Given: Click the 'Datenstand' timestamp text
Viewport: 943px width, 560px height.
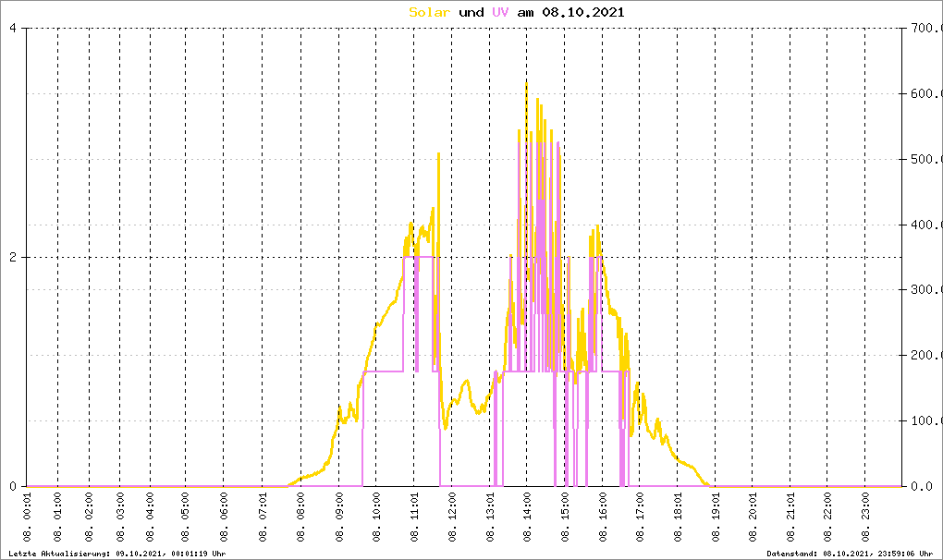Looking at the screenshot, I should 850,554.
